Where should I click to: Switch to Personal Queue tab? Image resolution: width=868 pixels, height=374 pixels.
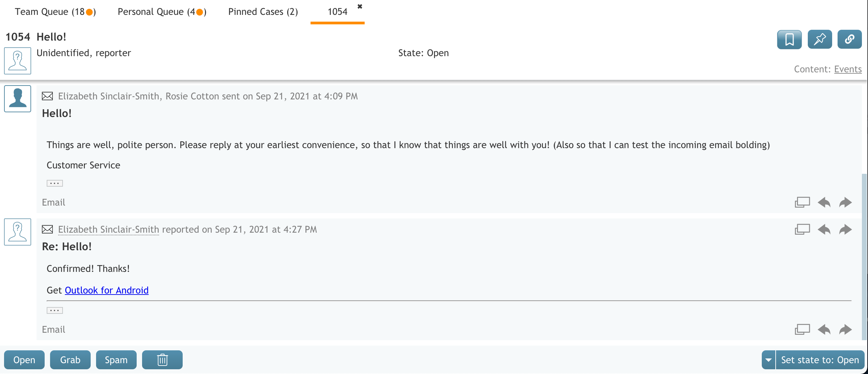point(162,12)
